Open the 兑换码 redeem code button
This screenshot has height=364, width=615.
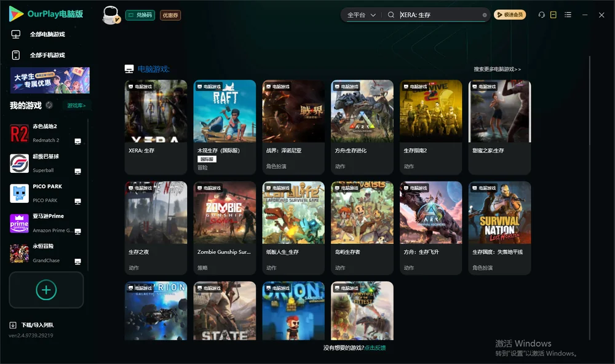(140, 15)
